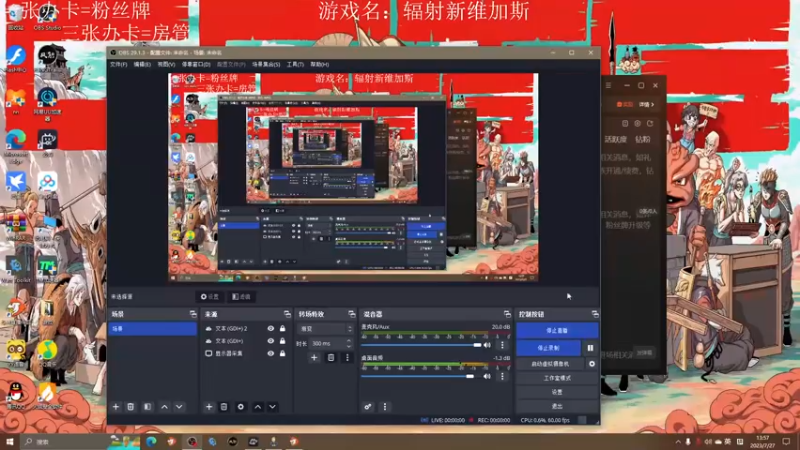Open 工具(T) menu
Image resolution: width=800 pixels, height=450 pixels.
(x=295, y=64)
